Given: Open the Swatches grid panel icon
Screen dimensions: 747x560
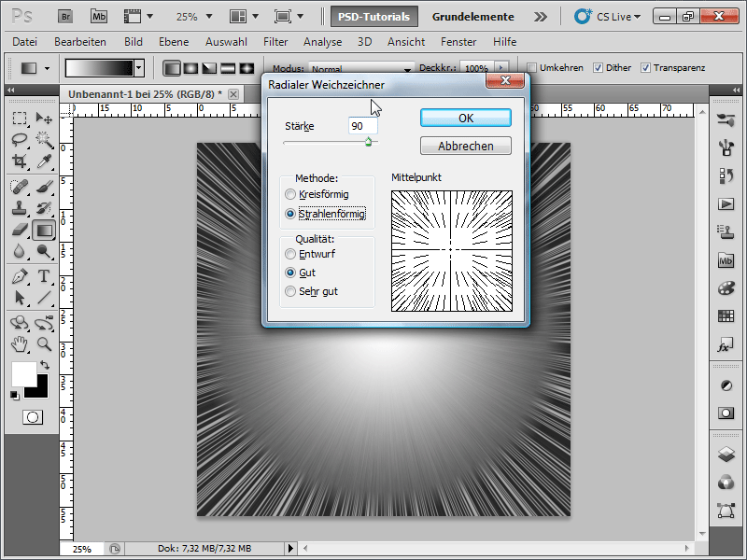Looking at the screenshot, I should [x=726, y=316].
